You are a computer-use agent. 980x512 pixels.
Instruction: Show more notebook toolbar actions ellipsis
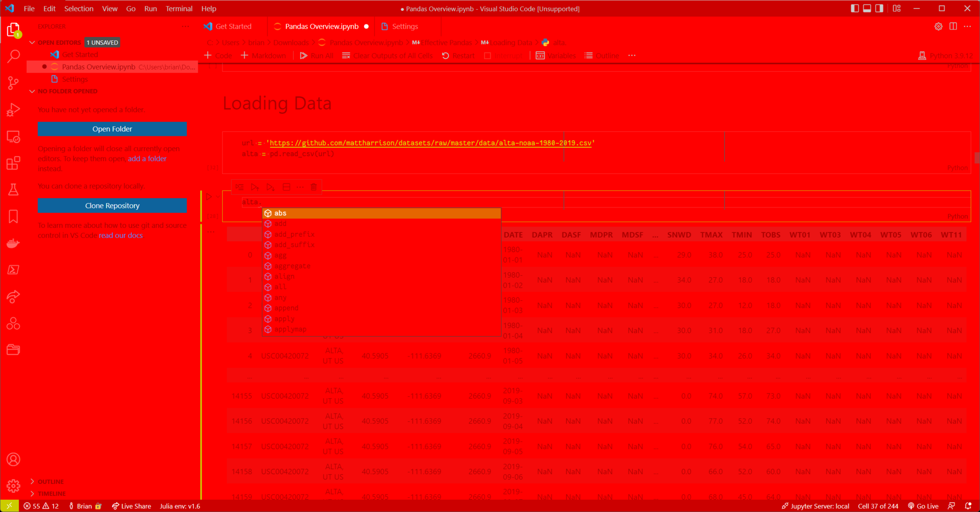632,56
